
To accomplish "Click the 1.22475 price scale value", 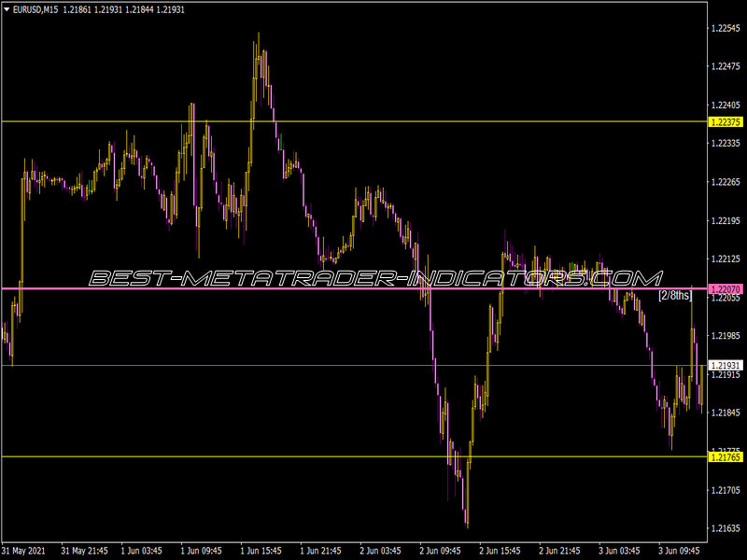I will point(726,66).
